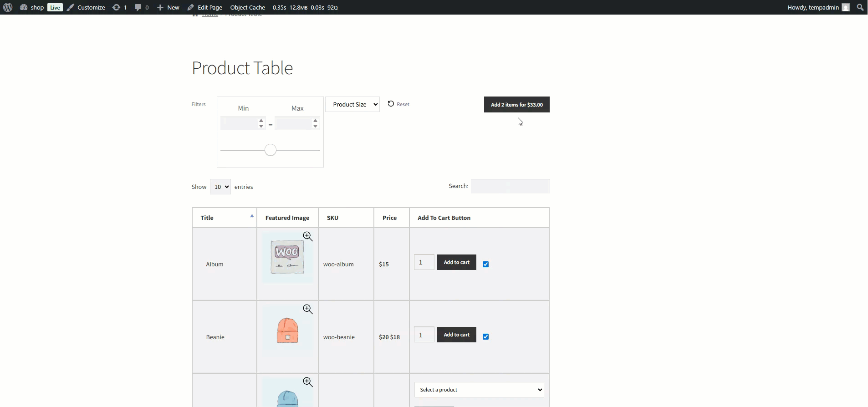868x407 pixels.
Task: Open the Edit Page admin menu
Action: [205, 7]
